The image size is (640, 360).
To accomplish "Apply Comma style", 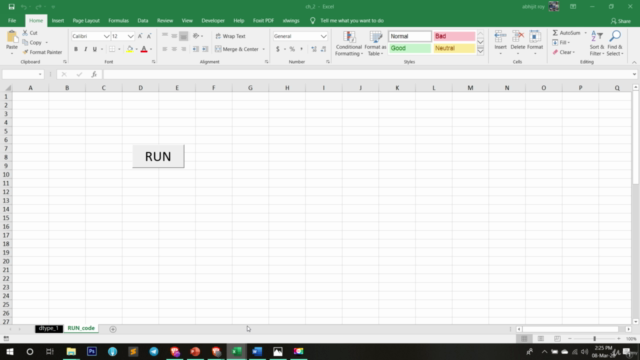I will pos(302,49).
